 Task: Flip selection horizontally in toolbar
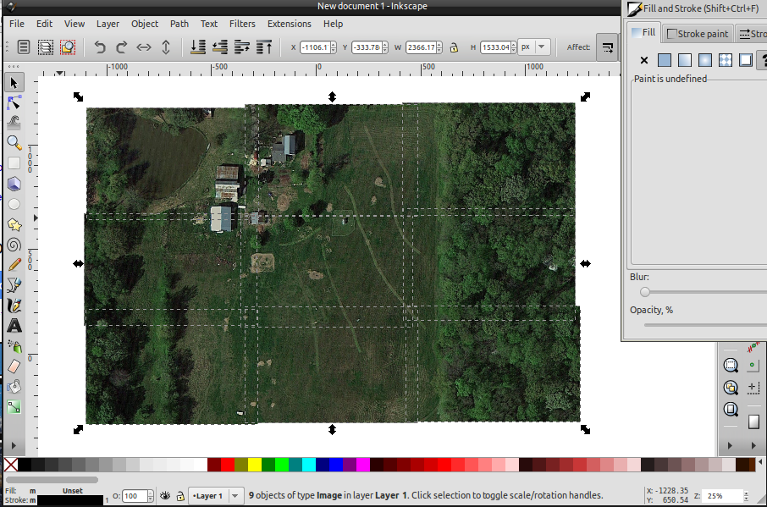click(x=144, y=47)
